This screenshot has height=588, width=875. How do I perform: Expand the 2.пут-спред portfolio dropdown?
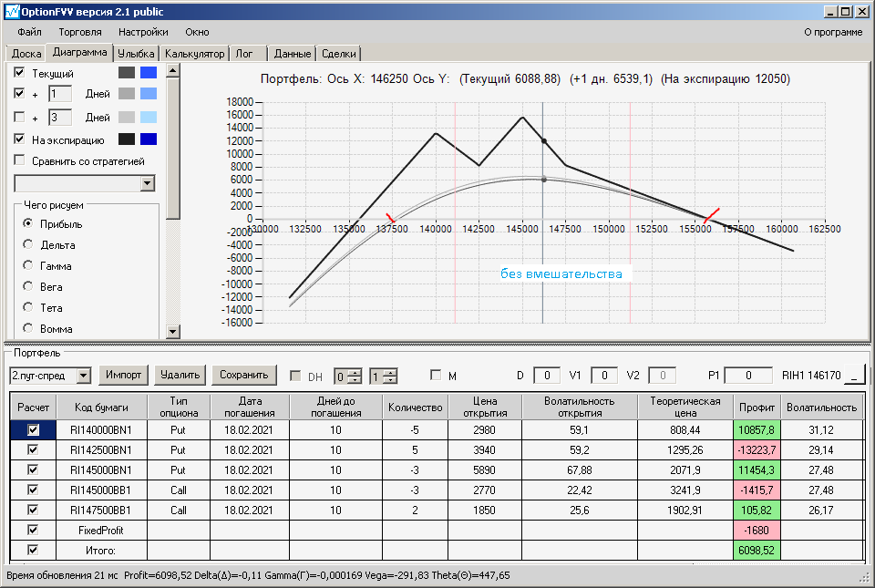click(84, 376)
